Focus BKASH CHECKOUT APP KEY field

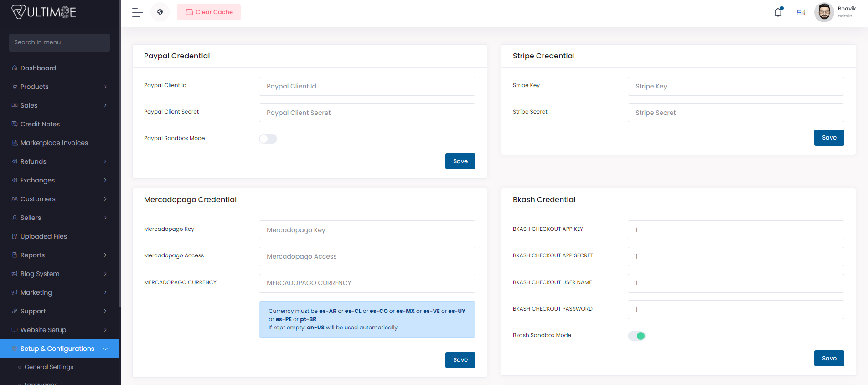click(x=736, y=230)
